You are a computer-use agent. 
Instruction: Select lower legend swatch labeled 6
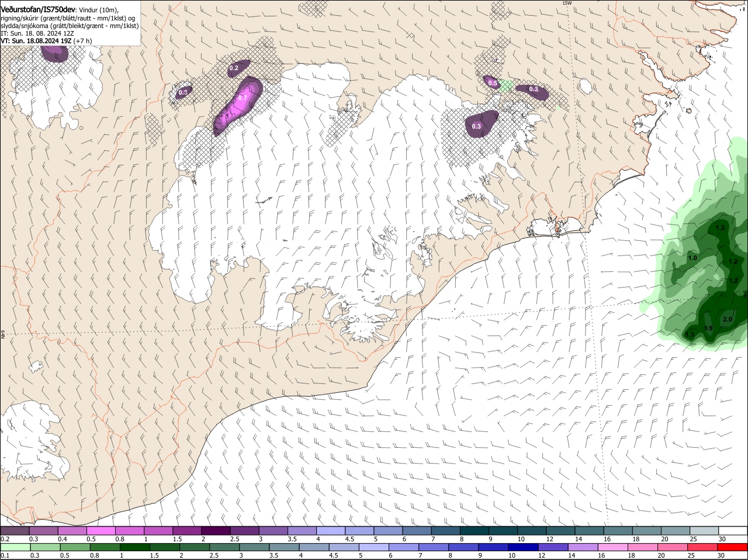pos(405,547)
